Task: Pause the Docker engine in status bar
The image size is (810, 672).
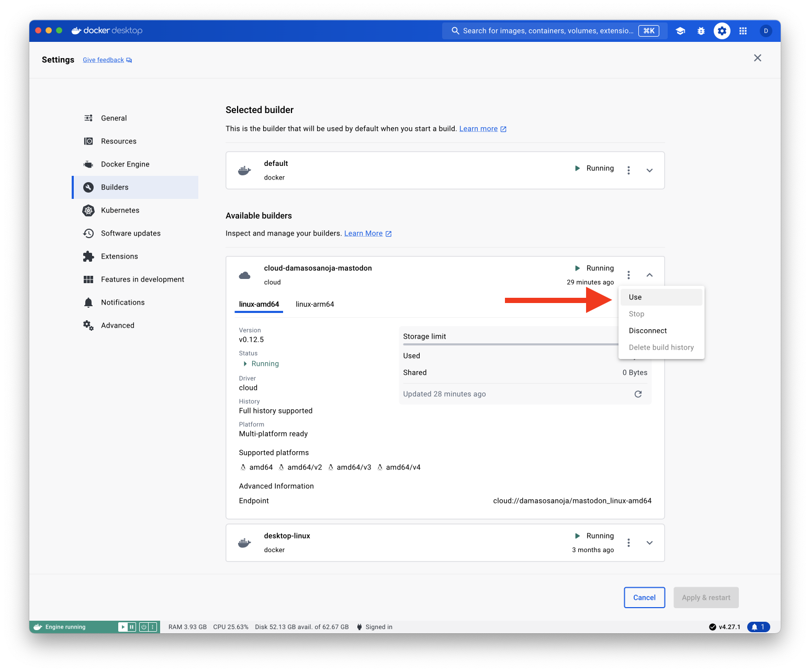Action: (x=132, y=627)
